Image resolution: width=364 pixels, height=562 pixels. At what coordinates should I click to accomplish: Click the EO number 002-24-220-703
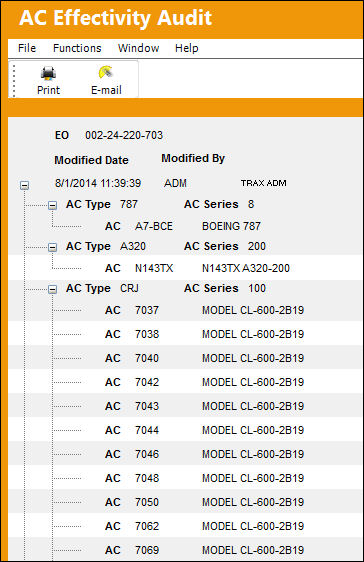coord(124,135)
